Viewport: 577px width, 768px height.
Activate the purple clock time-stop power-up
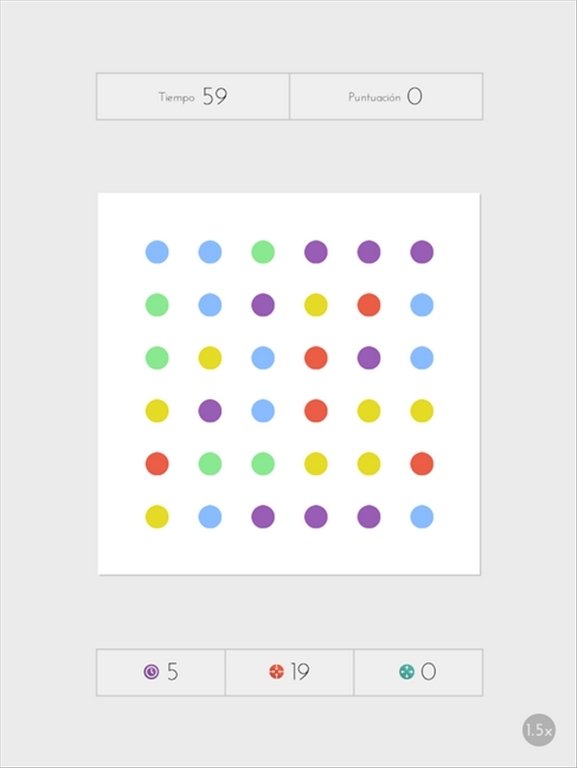161,672
